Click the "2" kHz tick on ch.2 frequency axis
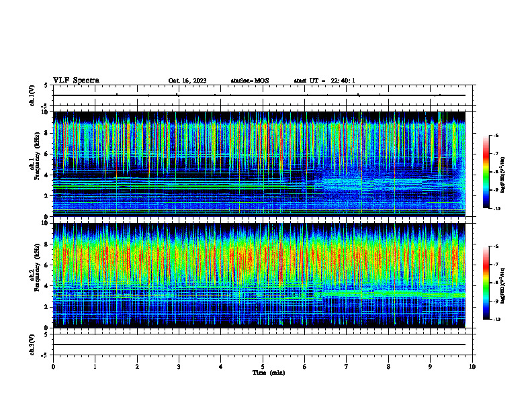 [47, 307]
